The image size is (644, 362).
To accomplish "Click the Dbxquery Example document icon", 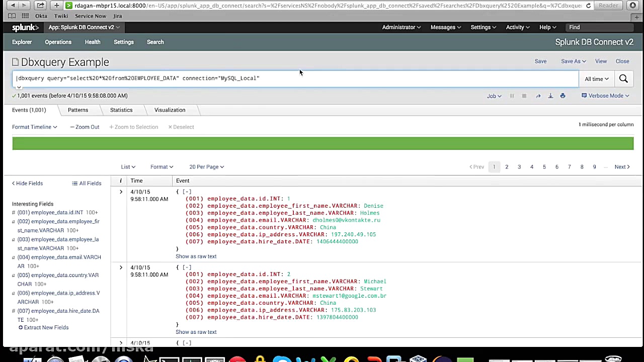I will tap(15, 62).
